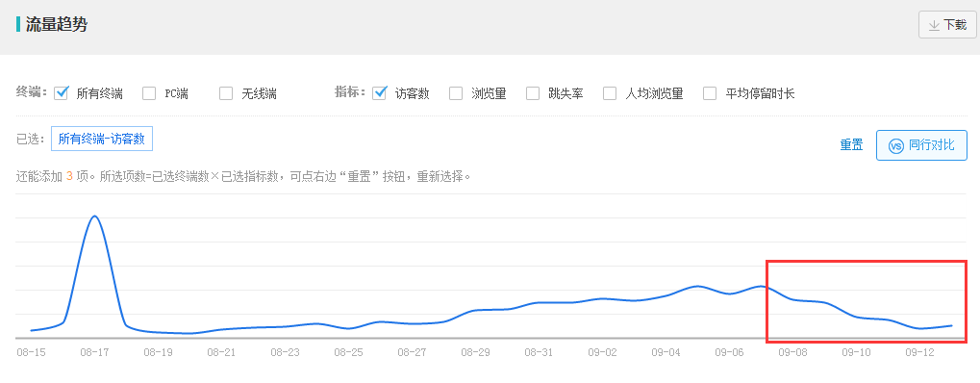Enable the PC端 checkbox

tap(149, 93)
